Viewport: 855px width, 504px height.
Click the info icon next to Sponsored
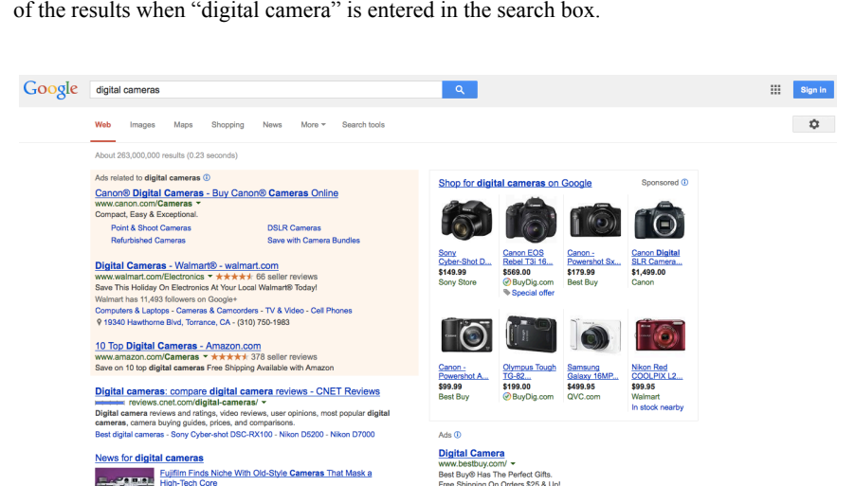[x=685, y=183]
